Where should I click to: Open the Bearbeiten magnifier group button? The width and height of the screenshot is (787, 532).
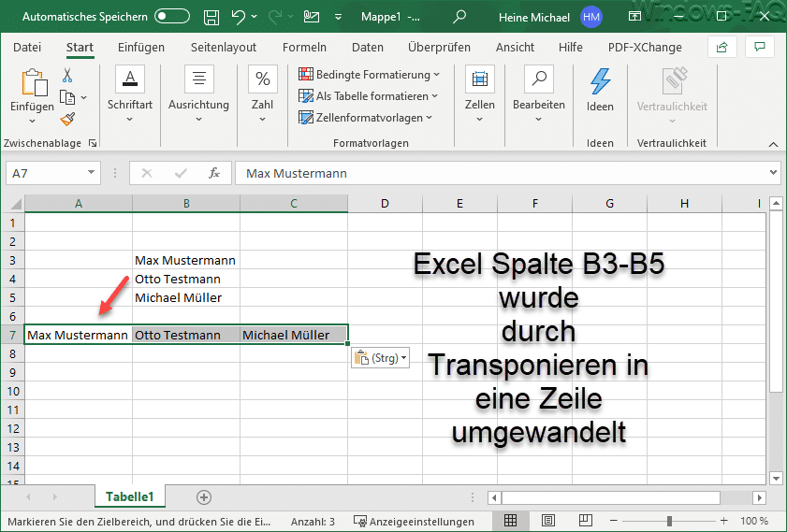click(x=539, y=94)
